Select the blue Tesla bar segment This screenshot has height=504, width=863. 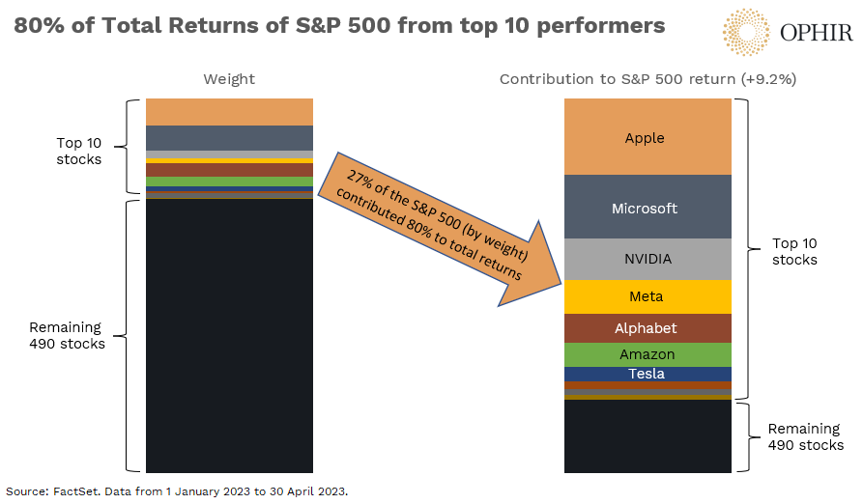tap(645, 374)
